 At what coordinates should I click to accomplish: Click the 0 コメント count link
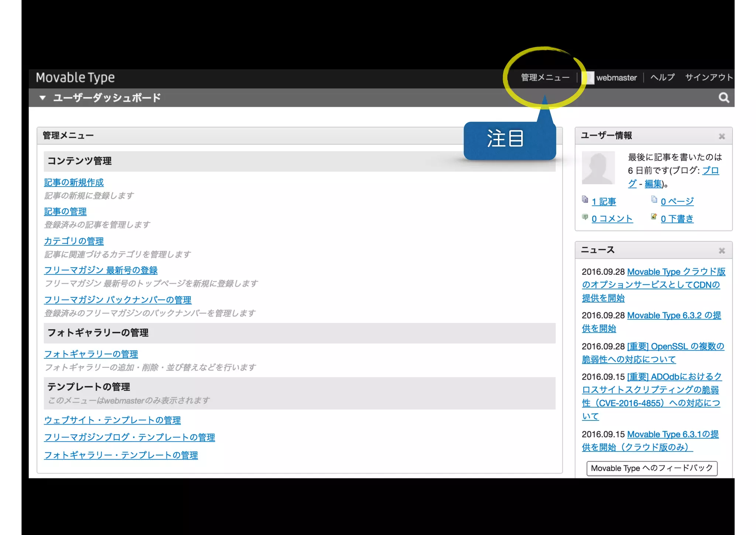612,219
